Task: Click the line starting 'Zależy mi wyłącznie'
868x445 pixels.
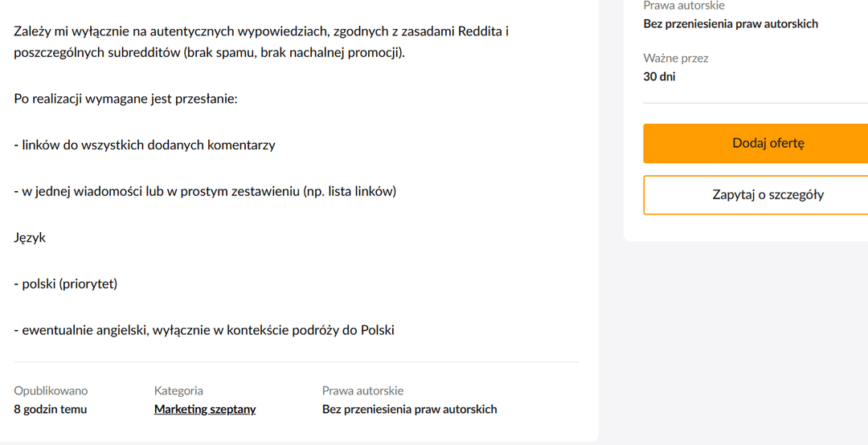Action: 261,31
